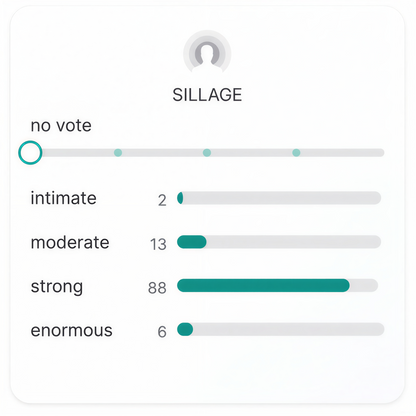
Task: Click the moderate vote count 13
Action: tap(158, 244)
